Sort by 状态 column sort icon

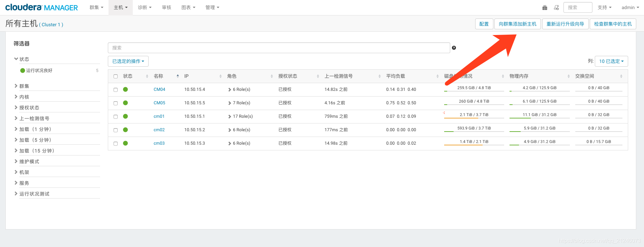pyautogui.click(x=147, y=76)
